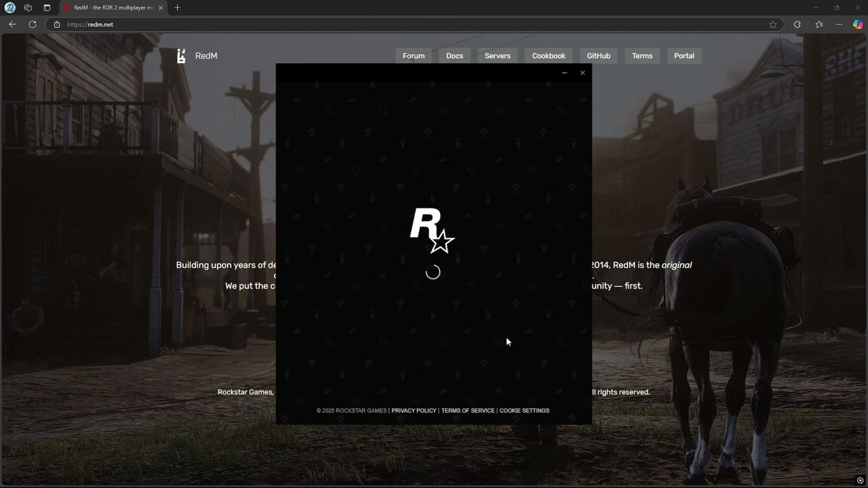Open Edge Settings and more menu
The width and height of the screenshot is (868, 488).
coord(839,24)
